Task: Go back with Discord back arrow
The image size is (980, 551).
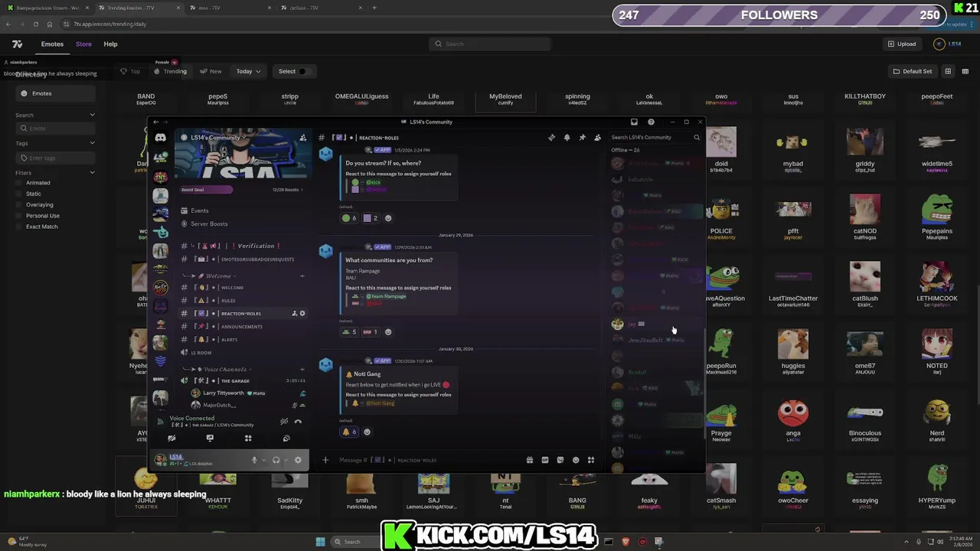Action: pyautogui.click(x=155, y=122)
